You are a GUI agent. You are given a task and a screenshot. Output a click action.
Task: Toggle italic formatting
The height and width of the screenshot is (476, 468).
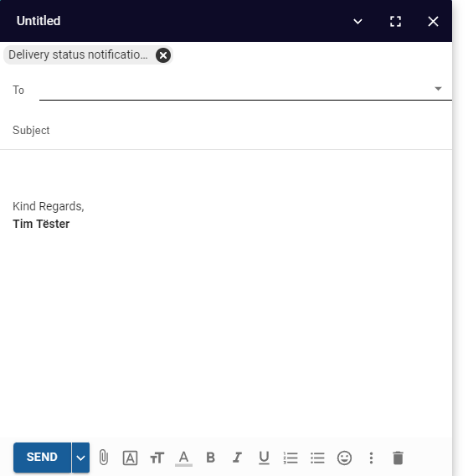point(237,458)
